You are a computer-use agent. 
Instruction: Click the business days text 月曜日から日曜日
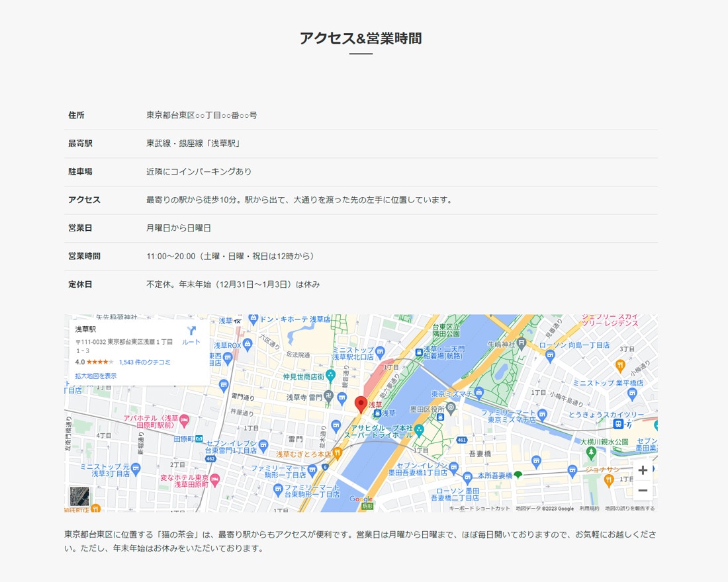[x=179, y=228]
